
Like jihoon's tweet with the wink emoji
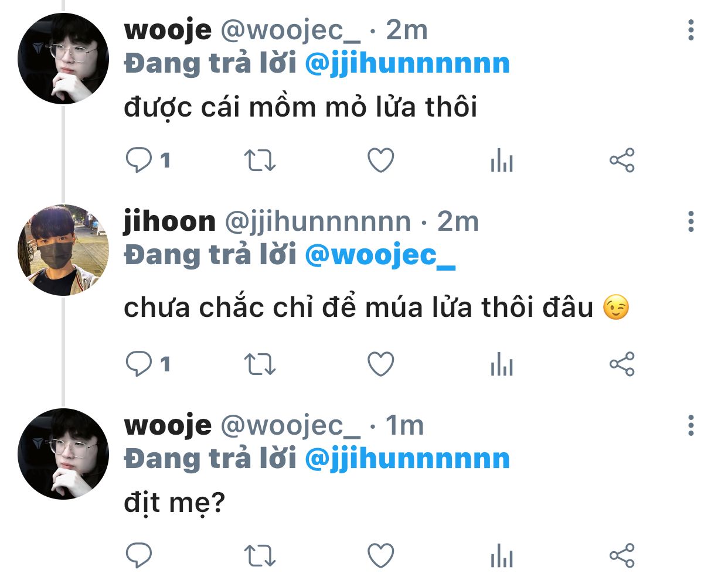pos(380,364)
